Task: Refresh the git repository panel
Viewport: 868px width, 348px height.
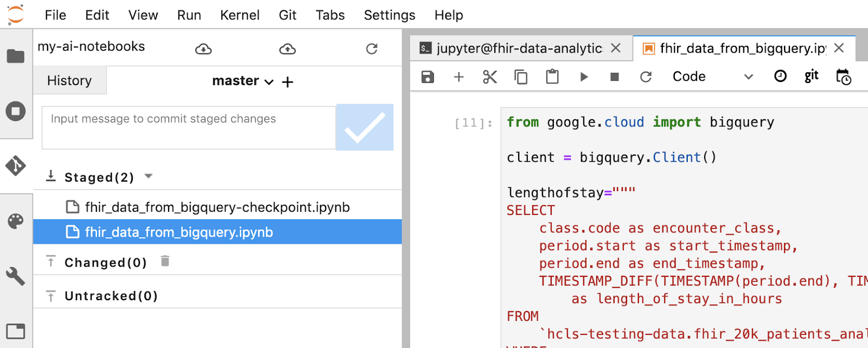Action: coord(372,49)
